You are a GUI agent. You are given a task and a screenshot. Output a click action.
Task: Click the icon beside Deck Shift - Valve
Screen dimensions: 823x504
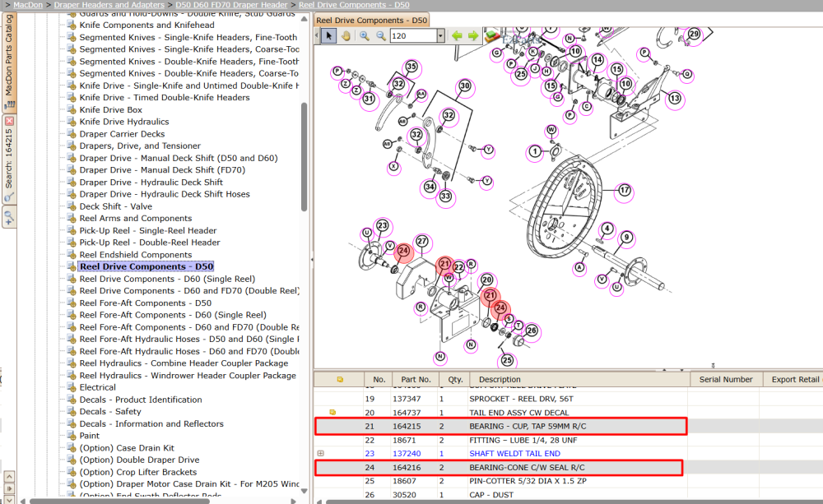point(72,206)
